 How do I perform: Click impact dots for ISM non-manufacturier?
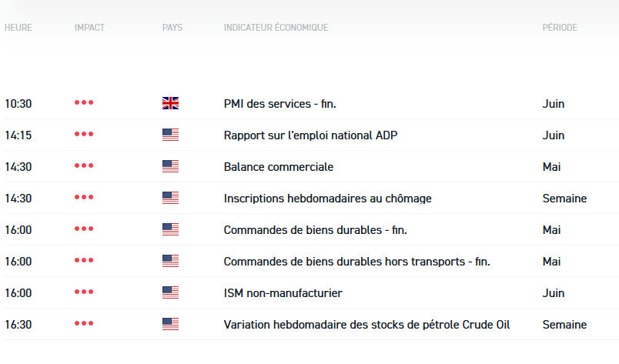coord(84,292)
